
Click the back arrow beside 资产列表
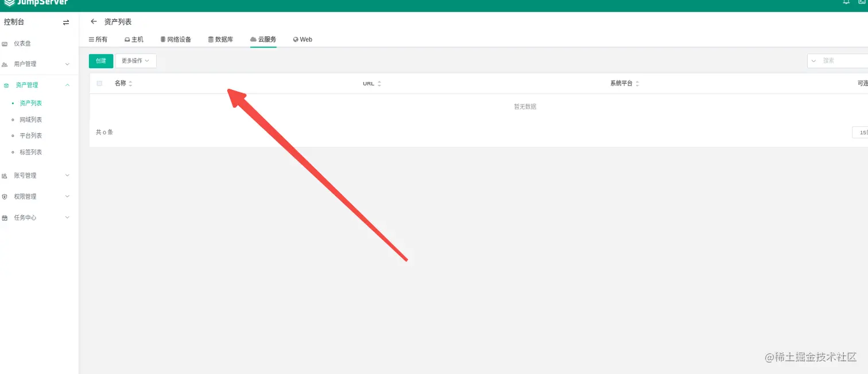(94, 22)
